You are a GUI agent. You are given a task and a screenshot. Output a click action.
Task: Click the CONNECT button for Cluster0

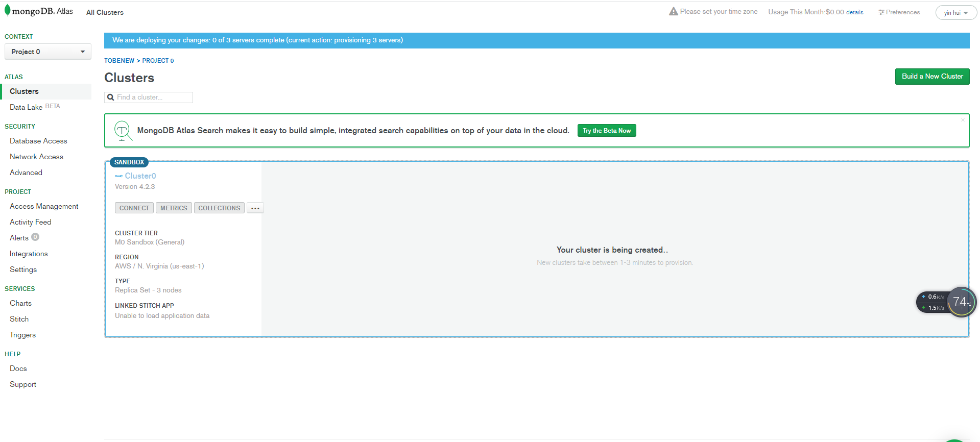[x=134, y=208]
